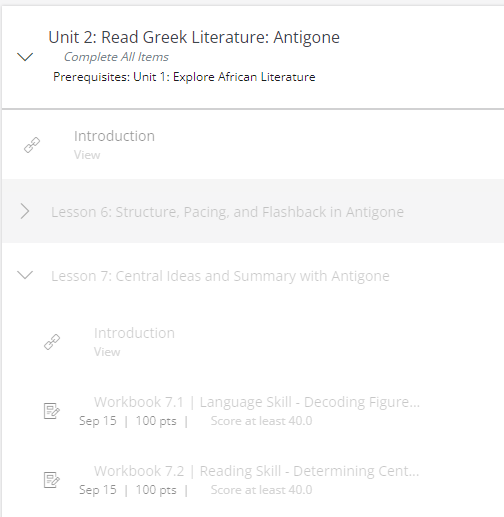Click Complete All Items requirement text
504x517 pixels.
(x=116, y=57)
